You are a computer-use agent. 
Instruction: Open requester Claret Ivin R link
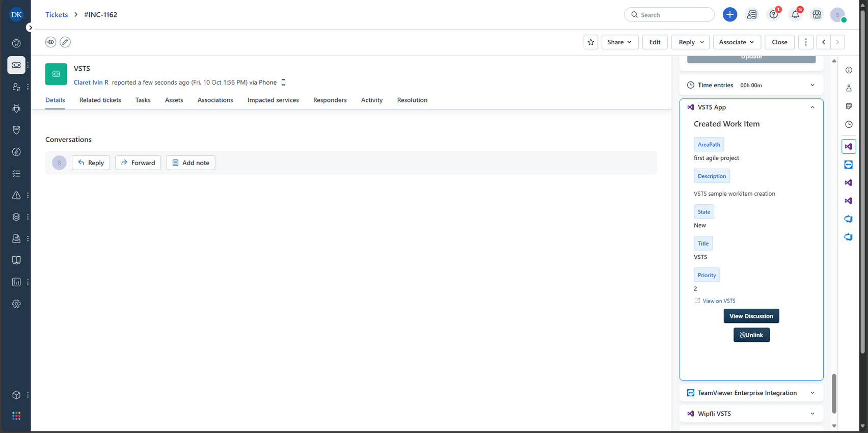pos(91,83)
